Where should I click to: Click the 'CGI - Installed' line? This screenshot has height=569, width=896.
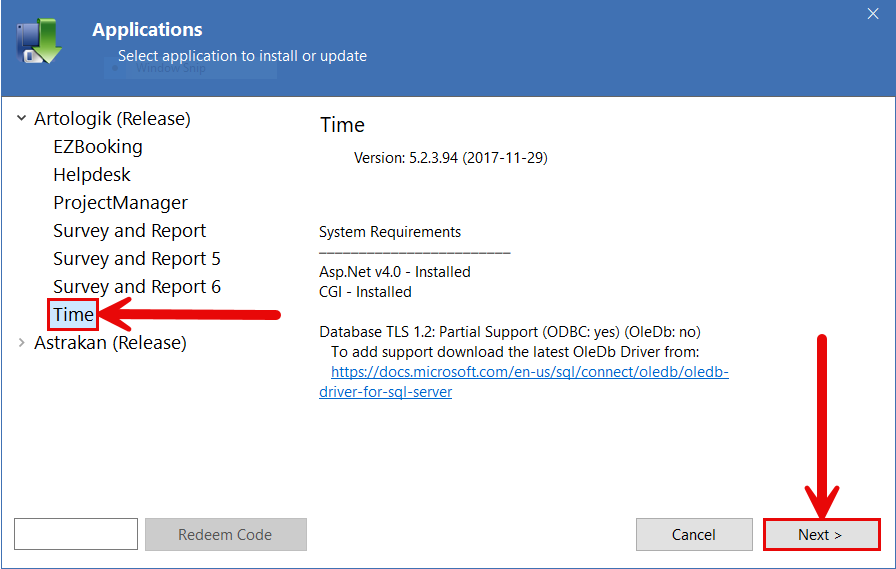(365, 292)
